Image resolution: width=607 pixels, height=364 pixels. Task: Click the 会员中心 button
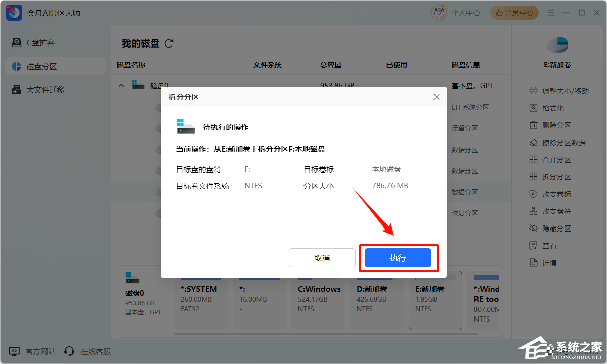tap(514, 13)
